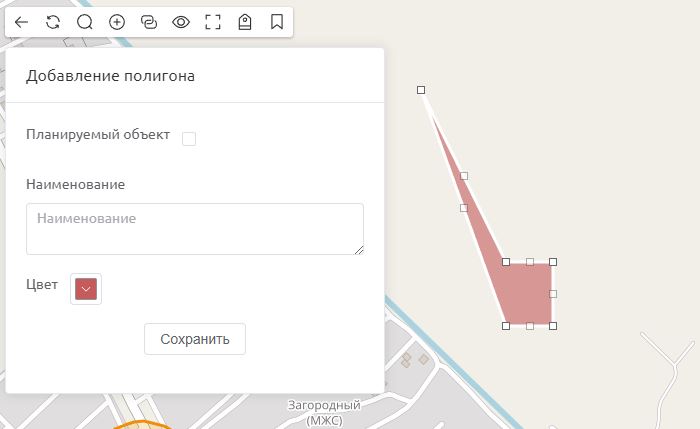The height and width of the screenshot is (429, 700).
Task: Select the topmost polygon vertex handle
Action: (x=421, y=90)
